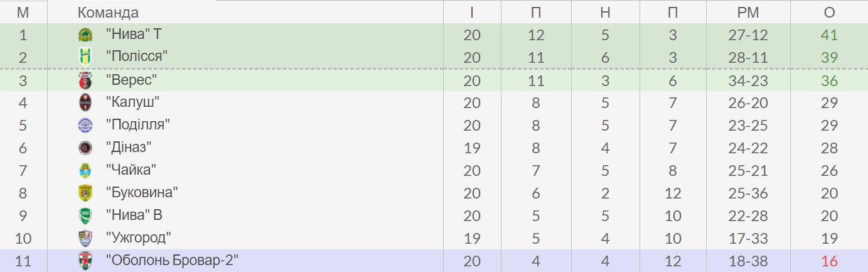Click the "Буковина" club crest

(85, 193)
